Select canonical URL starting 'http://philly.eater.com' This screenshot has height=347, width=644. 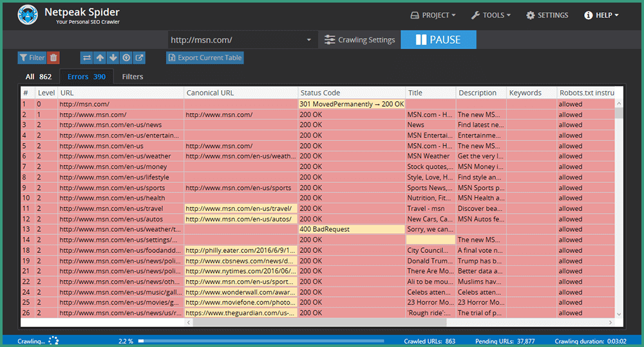(x=241, y=250)
